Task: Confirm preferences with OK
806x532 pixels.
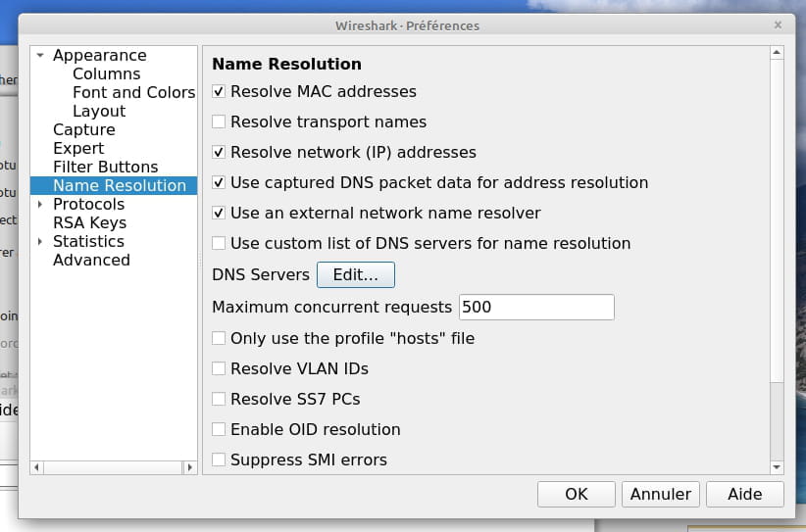Action: point(577,494)
